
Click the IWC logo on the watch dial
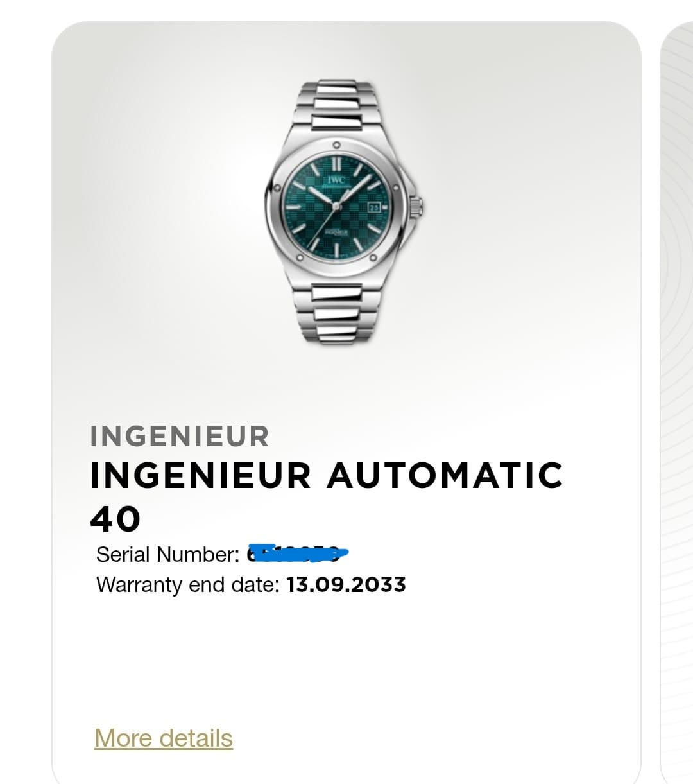[x=336, y=179]
